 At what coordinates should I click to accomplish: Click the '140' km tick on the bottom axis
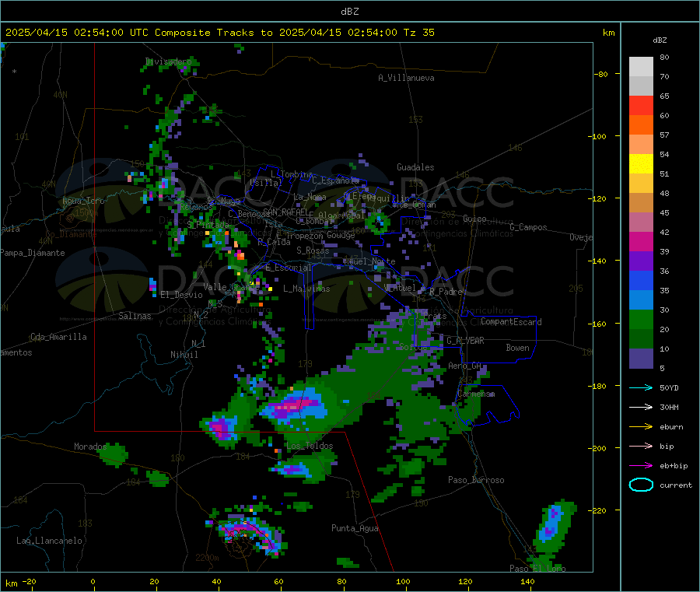(527, 581)
